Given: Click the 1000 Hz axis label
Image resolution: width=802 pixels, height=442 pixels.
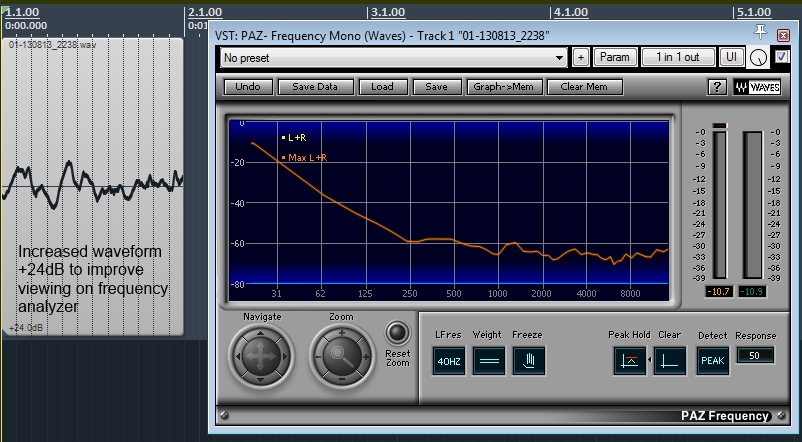Looking at the screenshot, I should click(498, 294).
